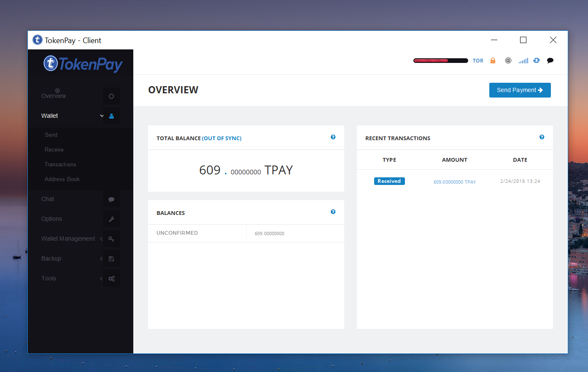This screenshot has width=588, height=372.
Task: Open the Address Book subpage
Action: coord(62,179)
